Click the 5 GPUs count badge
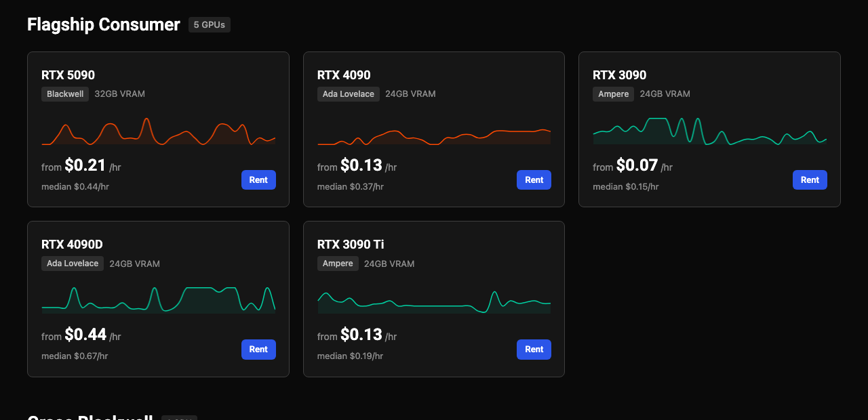The width and height of the screenshot is (868, 420). [x=210, y=25]
